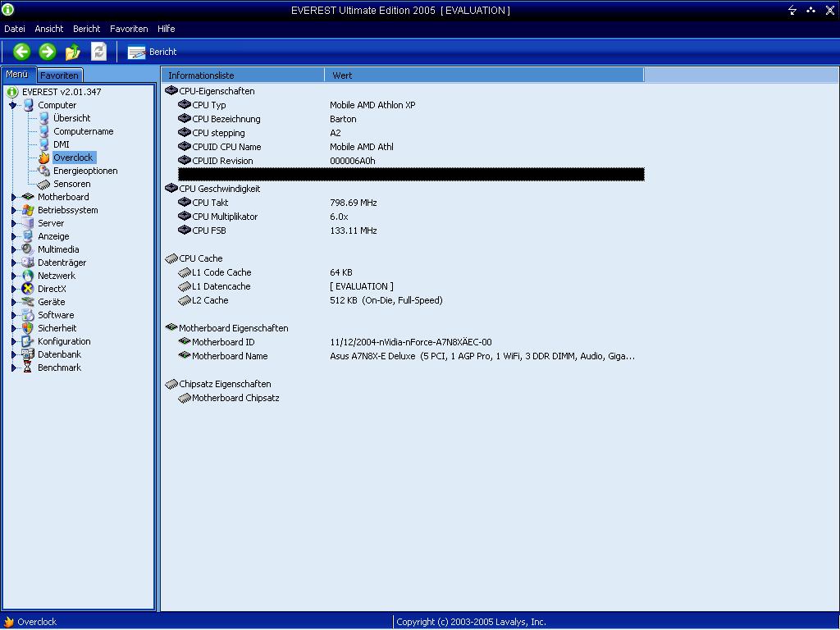The width and height of the screenshot is (840, 630).
Task: Open the Ansicht menu
Action: click(48, 29)
